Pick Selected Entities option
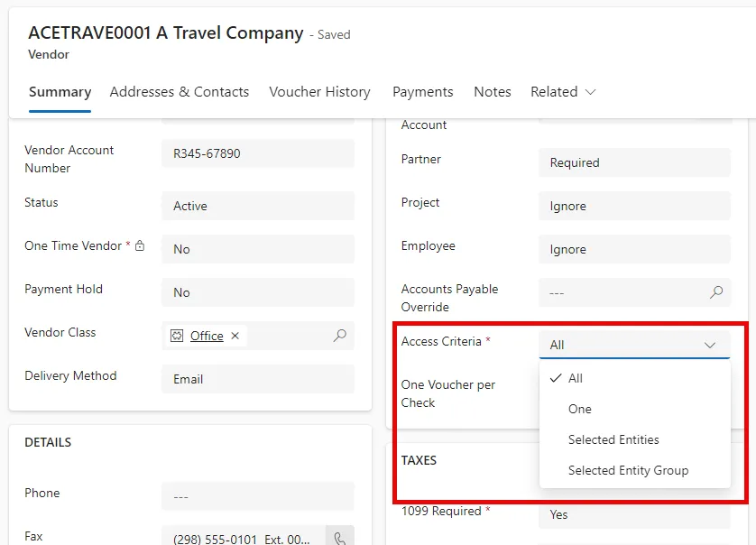The width and height of the screenshot is (756, 545). coord(634,439)
